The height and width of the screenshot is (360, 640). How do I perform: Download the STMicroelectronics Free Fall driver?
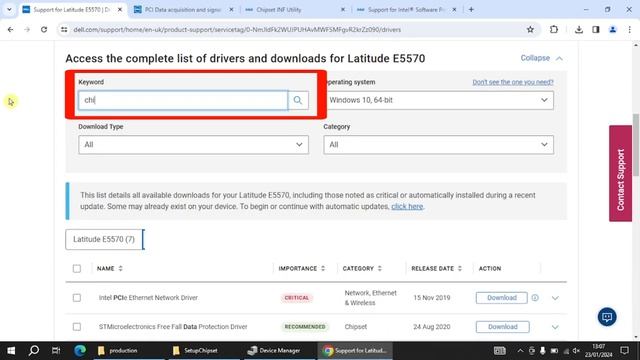pyautogui.click(x=502, y=327)
